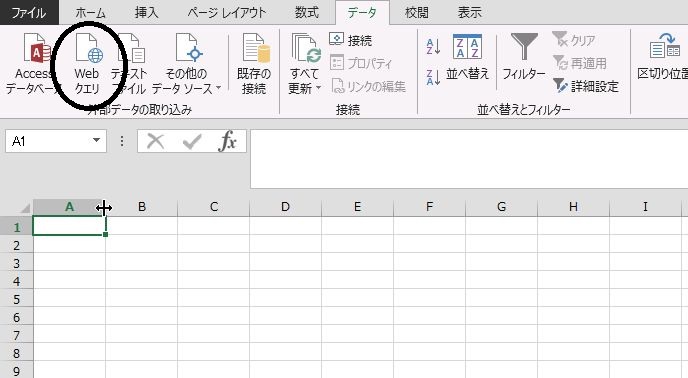Click リンクの編集 button
The image size is (688, 378).
coord(369,86)
